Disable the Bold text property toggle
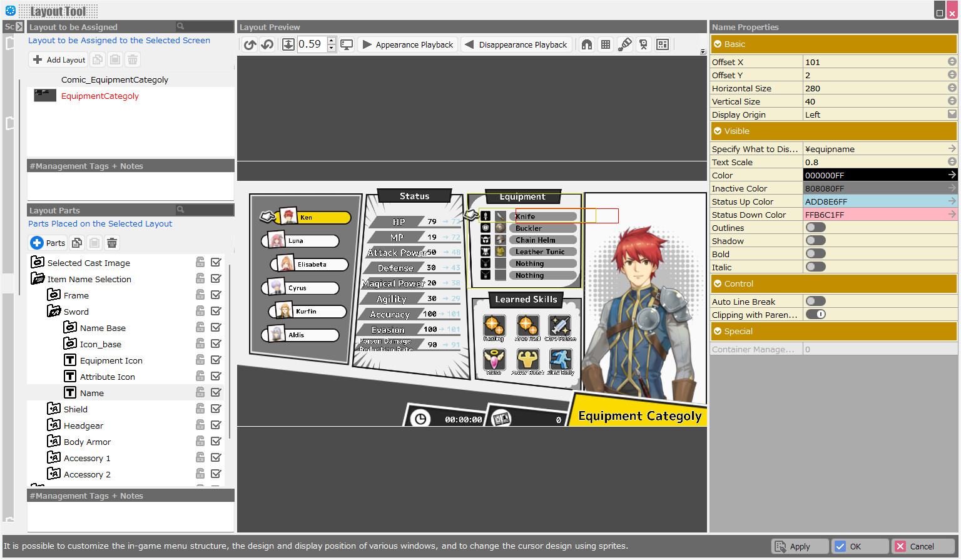 [x=815, y=253]
